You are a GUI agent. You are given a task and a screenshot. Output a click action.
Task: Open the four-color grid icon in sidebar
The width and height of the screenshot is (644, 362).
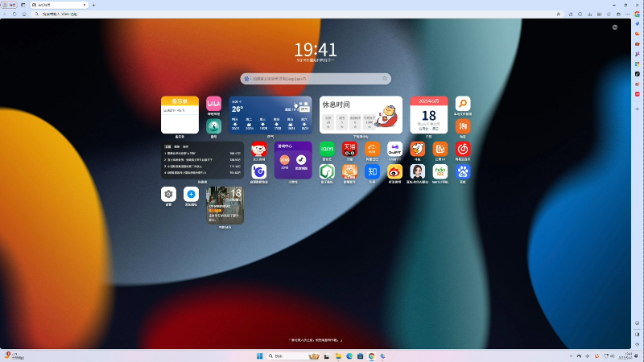[637, 64]
